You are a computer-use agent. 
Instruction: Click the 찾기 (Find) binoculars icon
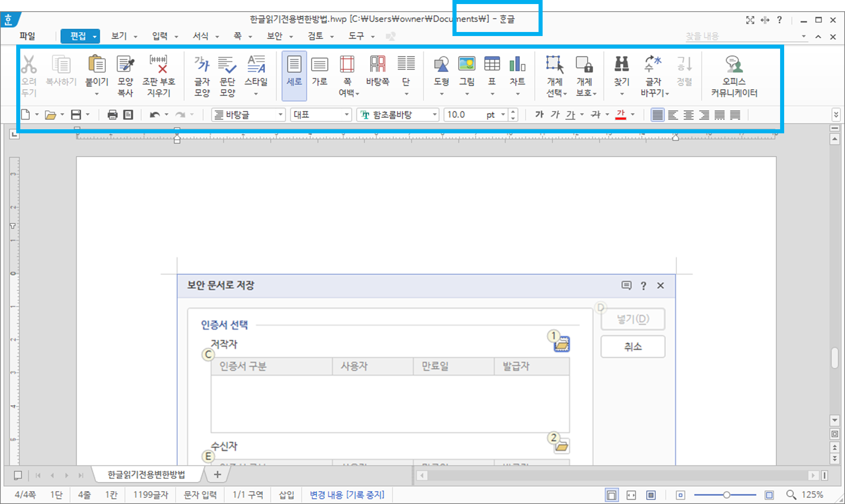click(x=621, y=72)
